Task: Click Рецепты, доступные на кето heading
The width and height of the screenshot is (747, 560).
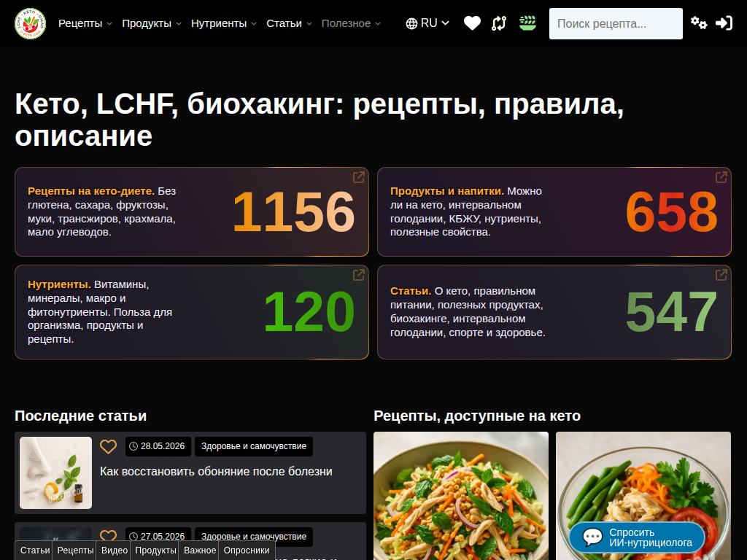Action: pyautogui.click(x=477, y=416)
